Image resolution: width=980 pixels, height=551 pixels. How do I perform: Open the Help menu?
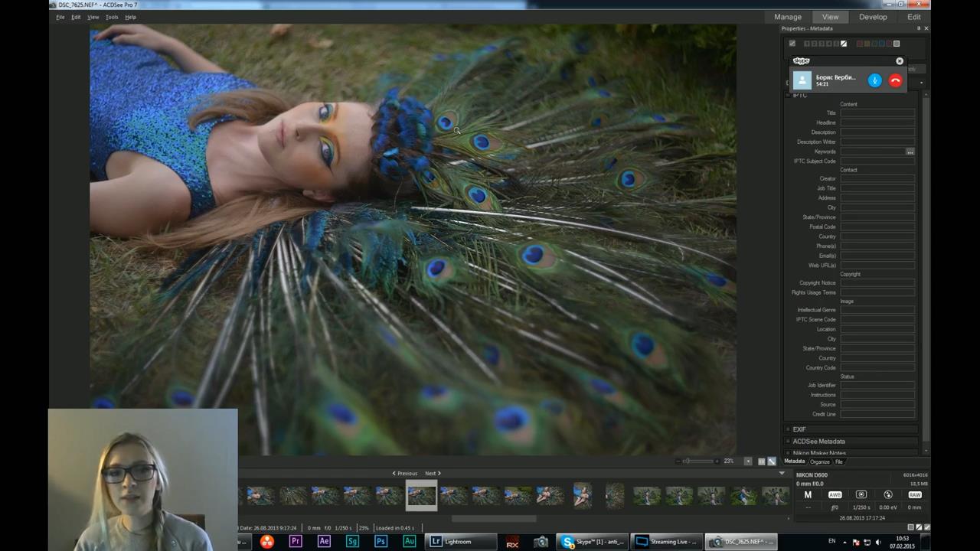coord(130,17)
